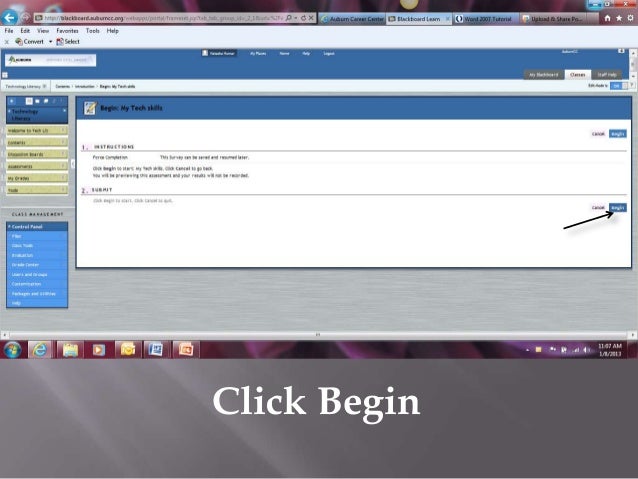Click the Convert toolbar button
The height and width of the screenshot is (479, 638).
click(29, 42)
